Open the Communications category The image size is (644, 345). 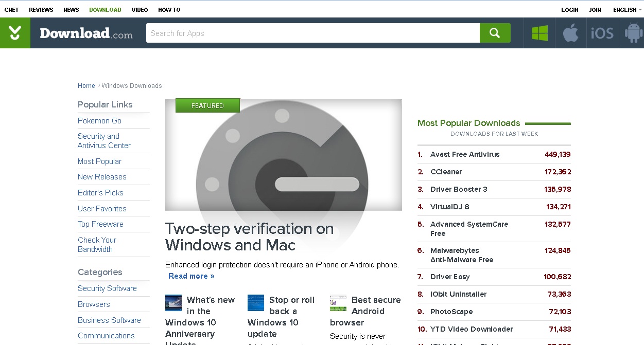(x=106, y=336)
